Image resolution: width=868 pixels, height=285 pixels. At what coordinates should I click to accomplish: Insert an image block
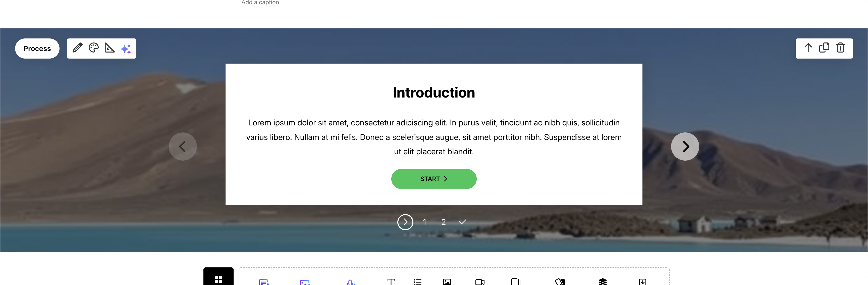447,282
